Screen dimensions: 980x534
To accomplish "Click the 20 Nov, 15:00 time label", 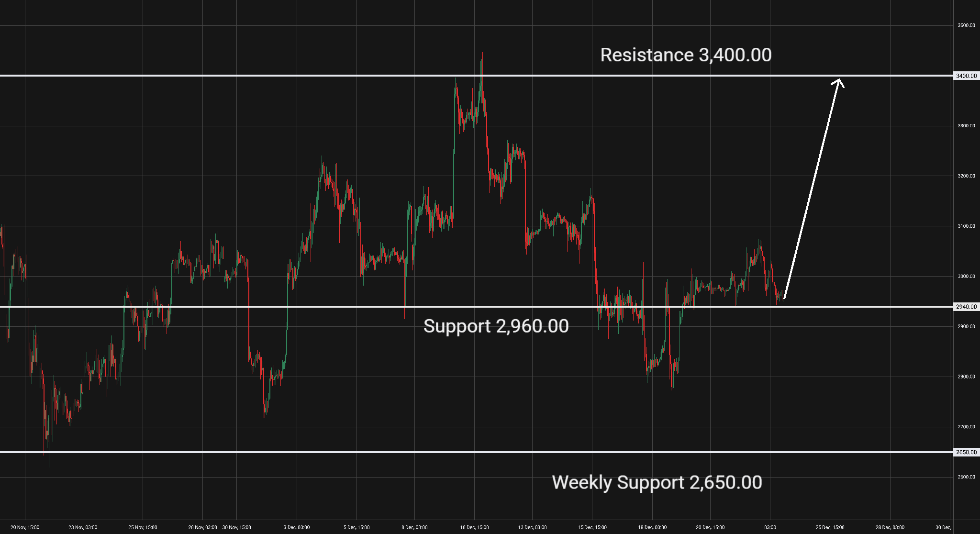I will (25, 527).
